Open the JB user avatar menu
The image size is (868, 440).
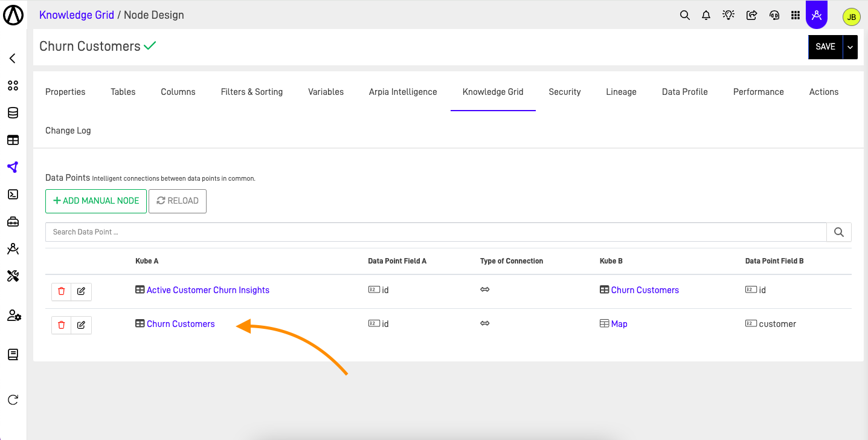click(851, 17)
